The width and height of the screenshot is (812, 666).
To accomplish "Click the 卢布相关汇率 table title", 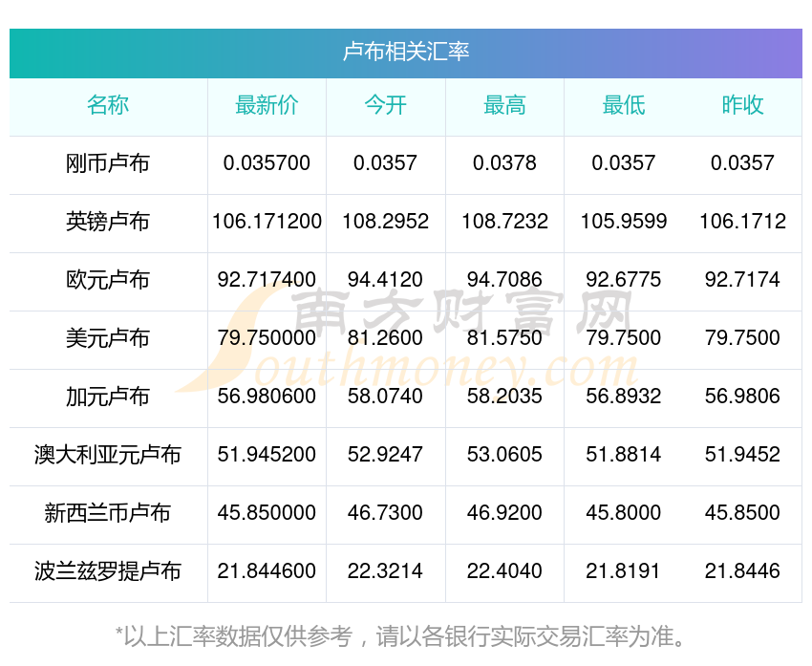I will coord(406,52).
